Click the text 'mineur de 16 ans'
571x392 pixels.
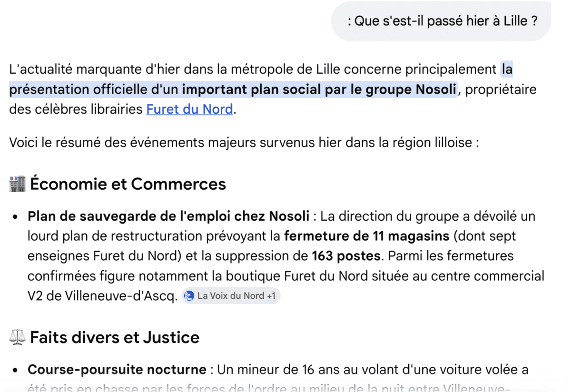coord(294,370)
